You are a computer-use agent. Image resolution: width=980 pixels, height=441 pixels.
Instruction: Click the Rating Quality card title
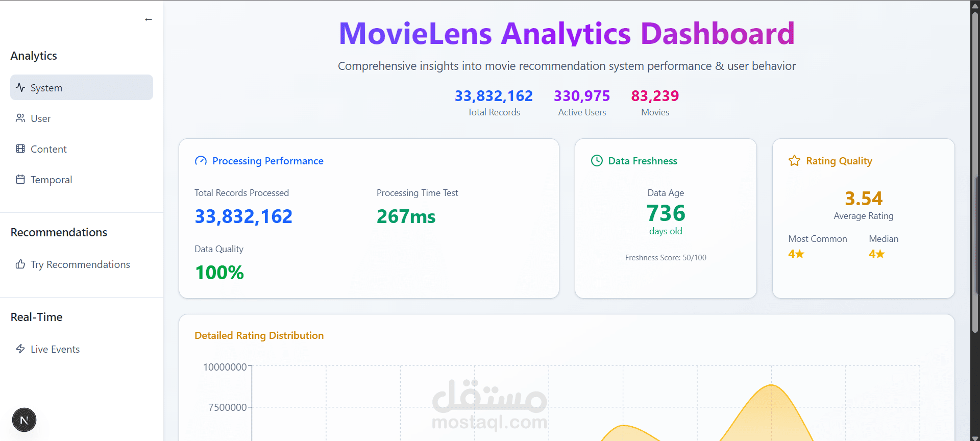point(839,161)
